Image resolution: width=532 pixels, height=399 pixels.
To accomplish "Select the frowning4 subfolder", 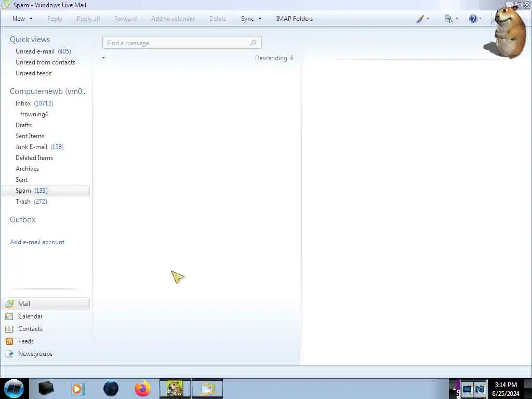I will click(x=34, y=114).
